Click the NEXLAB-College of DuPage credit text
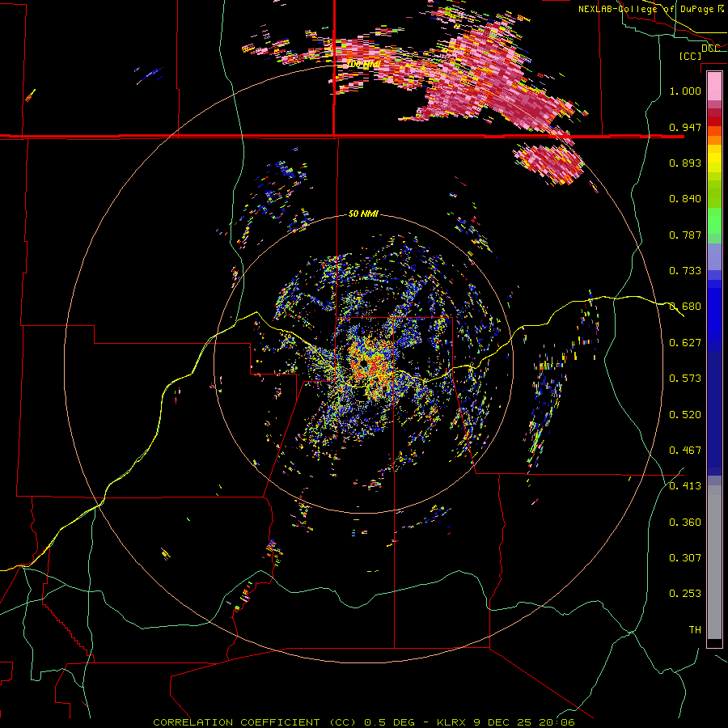Viewport: 728px width, 728px height. tap(647, 9)
